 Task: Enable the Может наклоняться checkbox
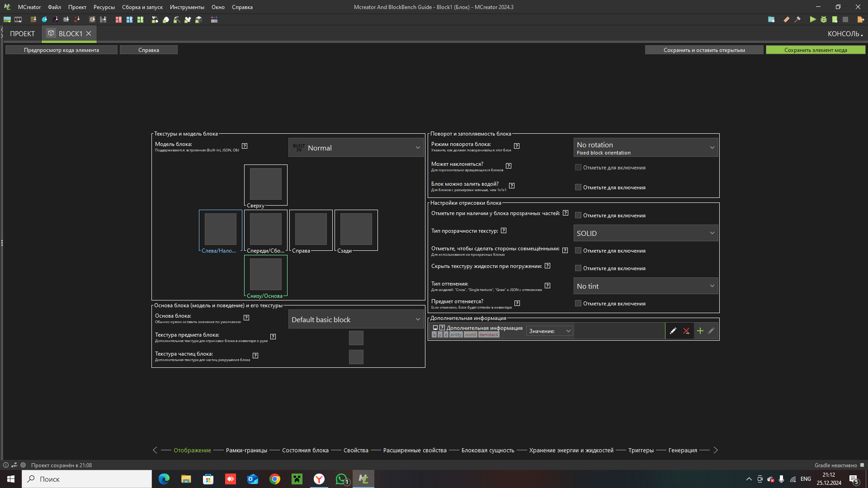[x=578, y=167]
